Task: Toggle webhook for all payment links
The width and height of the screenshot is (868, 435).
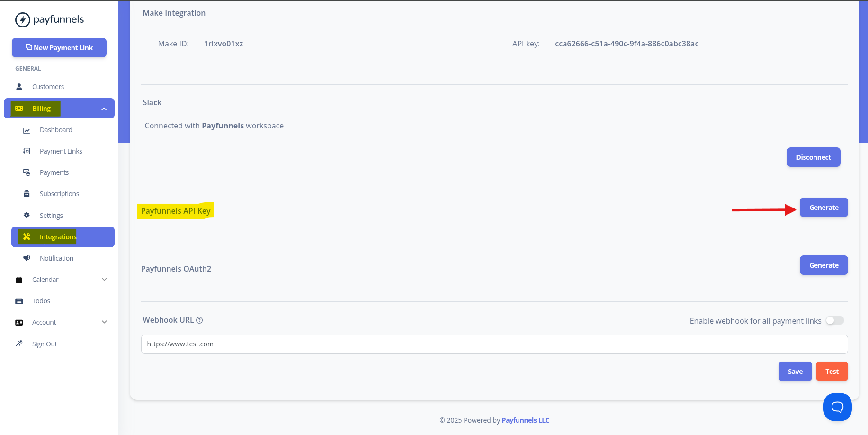Action: click(835, 321)
